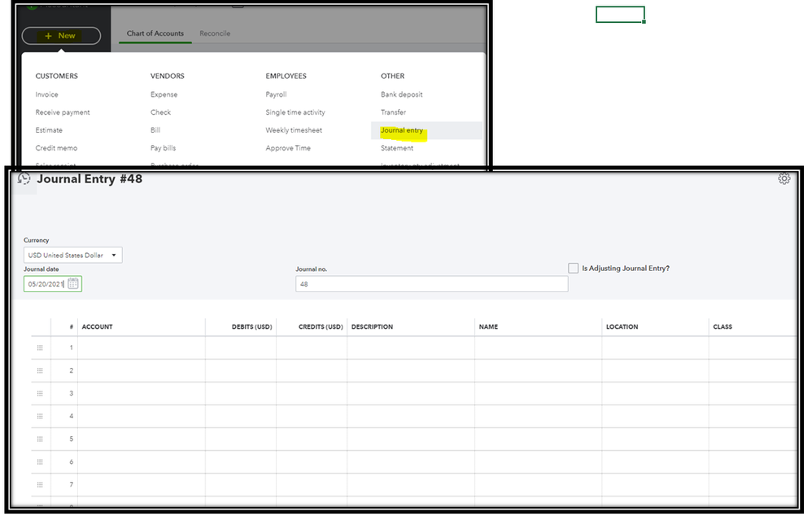
Task: Click the selected spreadsheet cell outside screenshots
Action: tap(620, 15)
